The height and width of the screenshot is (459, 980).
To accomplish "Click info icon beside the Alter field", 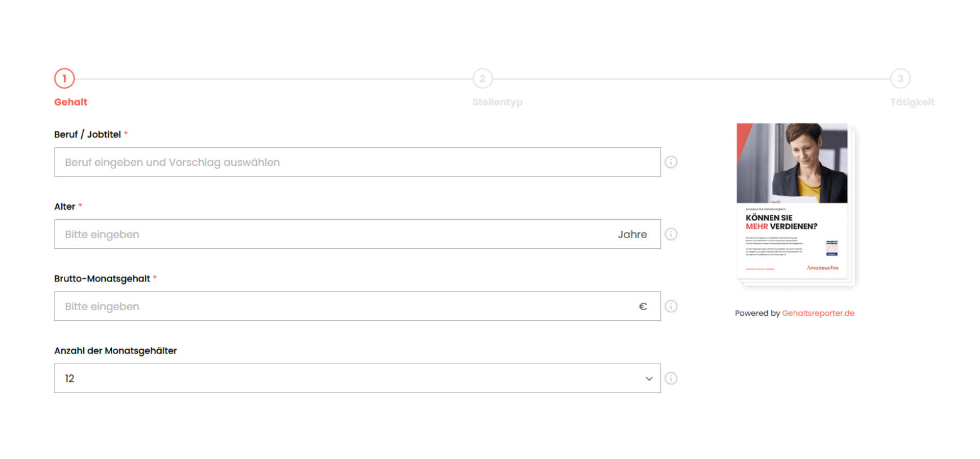I will (x=671, y=234).
